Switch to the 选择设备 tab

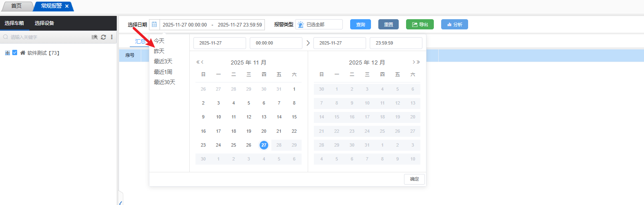(x=44, y=23)
